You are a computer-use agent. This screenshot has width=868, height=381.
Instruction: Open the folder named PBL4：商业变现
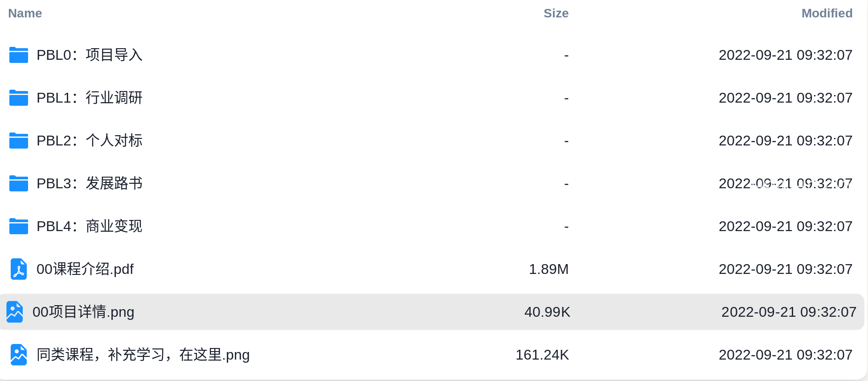[x=90, y=226]
